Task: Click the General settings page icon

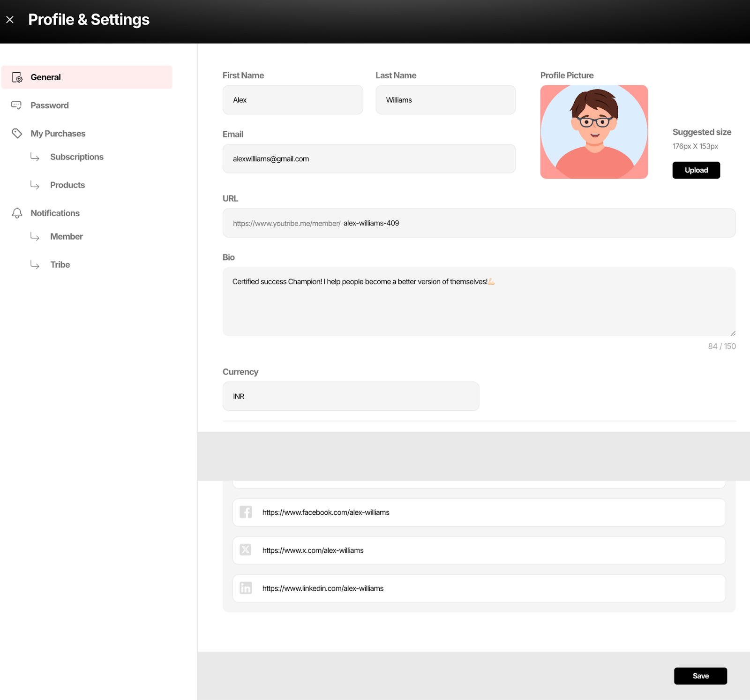Action: click(17, 77)
